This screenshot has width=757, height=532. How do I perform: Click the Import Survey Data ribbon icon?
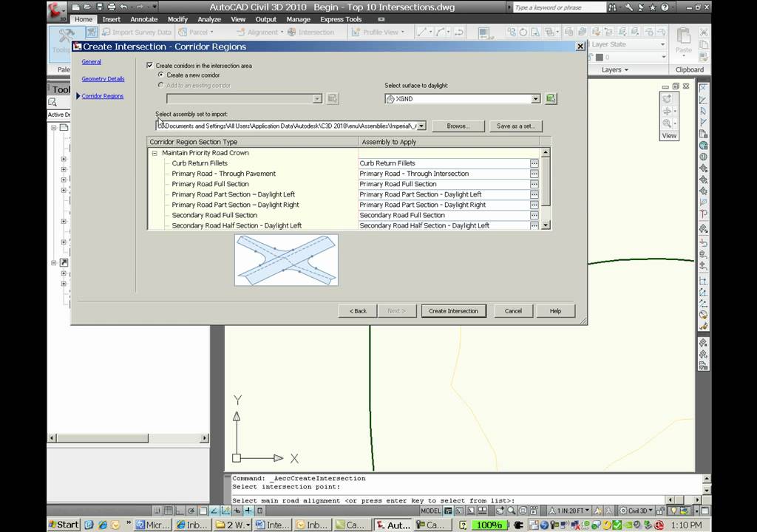[106, 32]
